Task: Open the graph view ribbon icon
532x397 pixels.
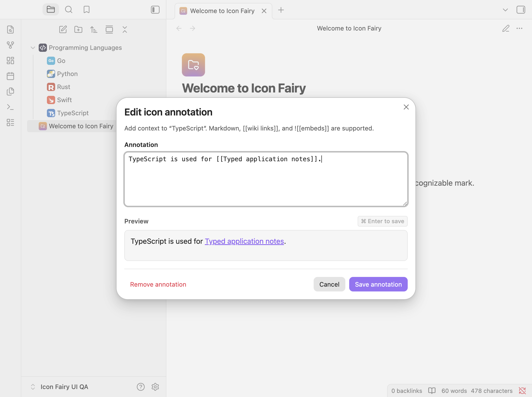Action: tap(10, 45)
